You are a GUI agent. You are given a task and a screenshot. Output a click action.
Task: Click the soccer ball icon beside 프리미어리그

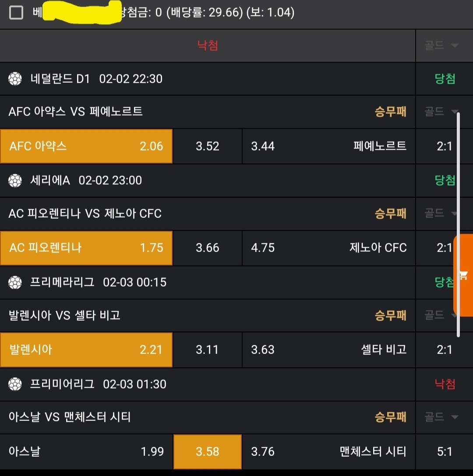(15, 384)
